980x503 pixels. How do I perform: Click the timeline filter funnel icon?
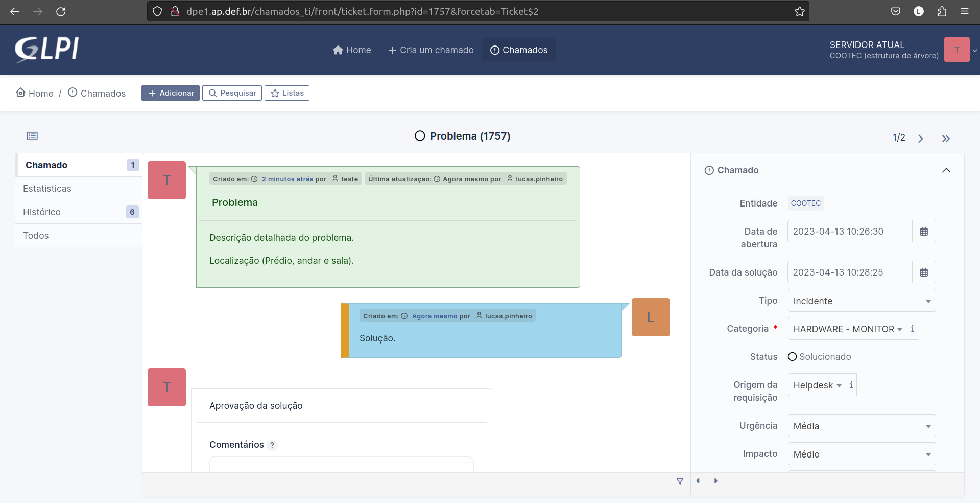(x=680, y=481)
